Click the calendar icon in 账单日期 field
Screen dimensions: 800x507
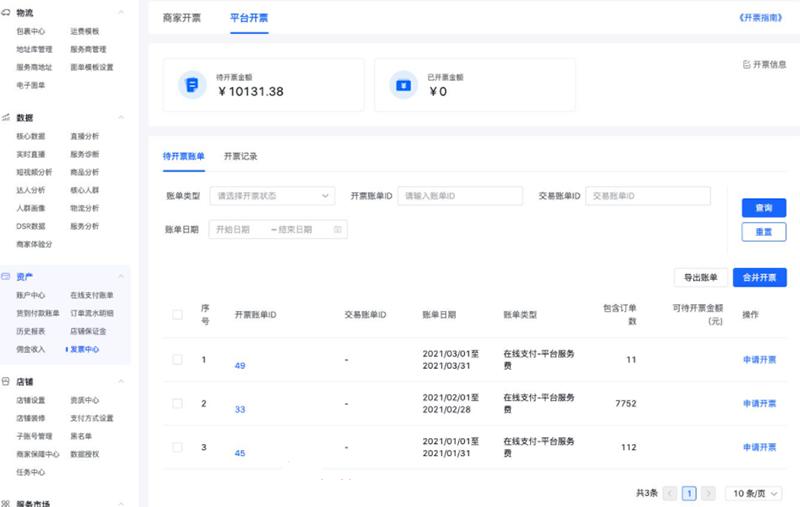click(x=338, y=229)
